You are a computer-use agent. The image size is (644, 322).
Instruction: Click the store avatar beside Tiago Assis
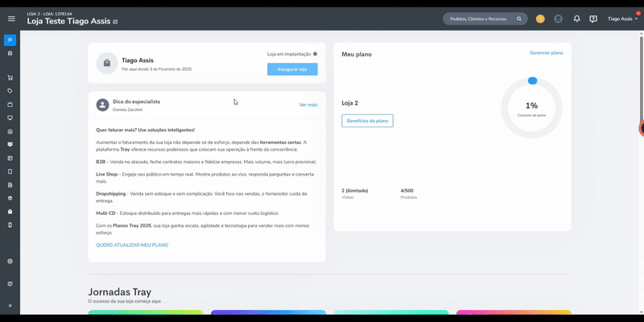(107, 64)
